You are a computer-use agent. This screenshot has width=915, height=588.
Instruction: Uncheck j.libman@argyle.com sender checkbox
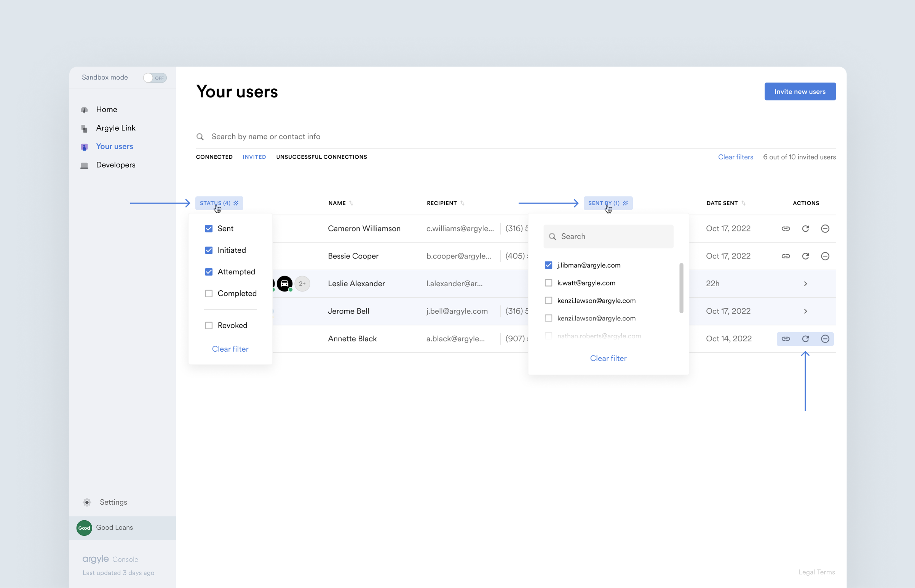point(548,265)
